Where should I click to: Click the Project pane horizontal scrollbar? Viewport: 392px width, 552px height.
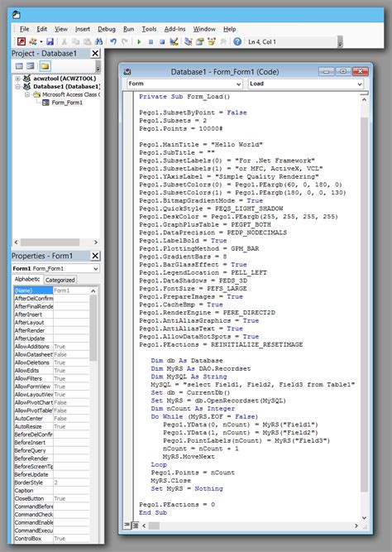click(55, 242)
